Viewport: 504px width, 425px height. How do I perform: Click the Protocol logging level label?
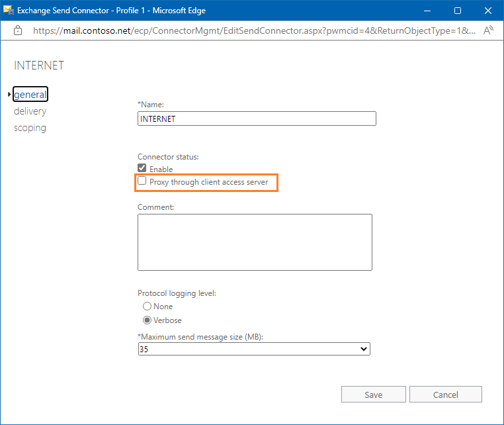click(x=177, y=293)
